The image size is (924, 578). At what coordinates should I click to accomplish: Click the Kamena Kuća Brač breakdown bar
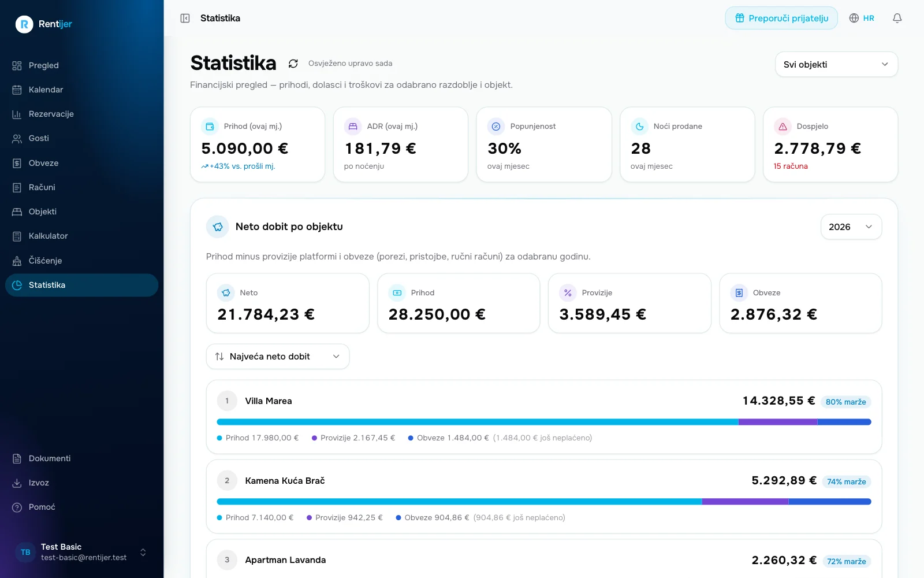(544, 502)
